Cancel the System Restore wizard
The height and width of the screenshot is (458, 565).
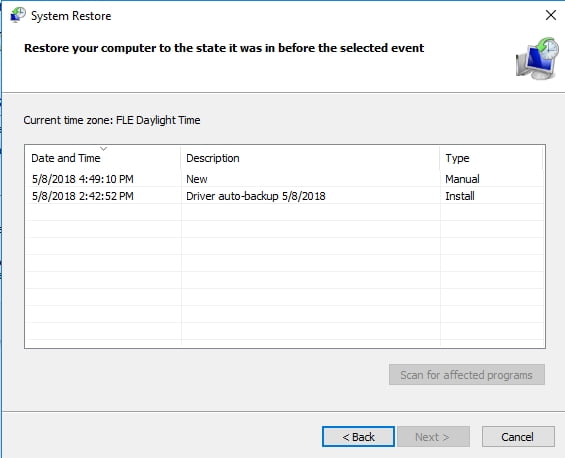click(x=518, y=437)
